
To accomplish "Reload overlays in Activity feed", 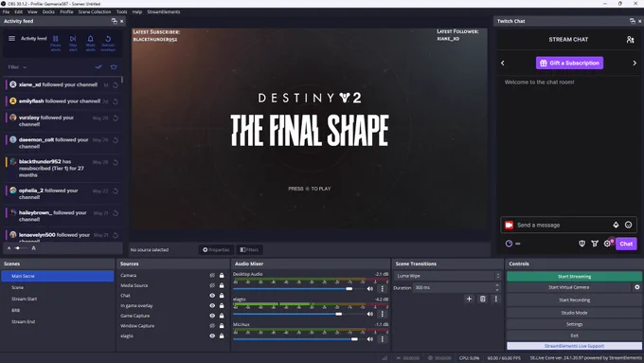I will pos(108,43).
